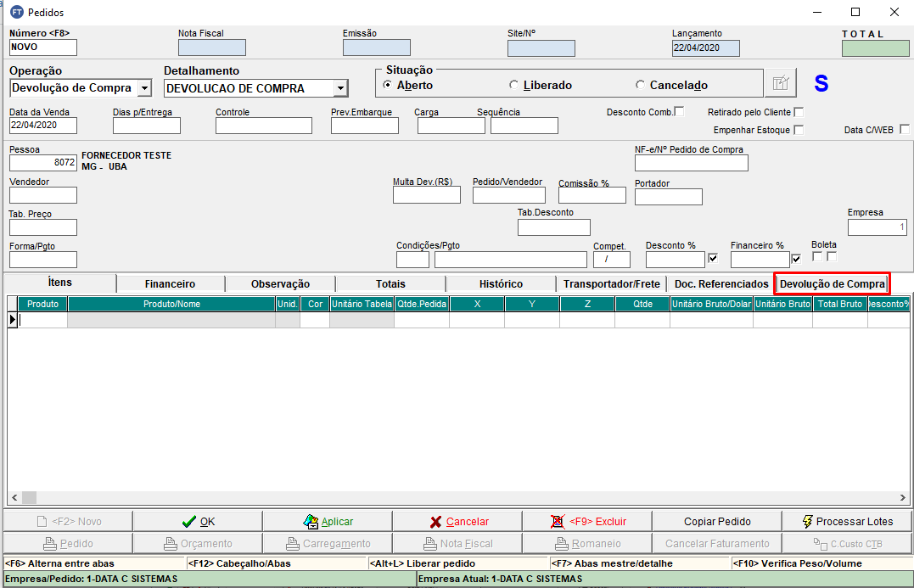Switch to Financeiro tab

coord(171,283)
